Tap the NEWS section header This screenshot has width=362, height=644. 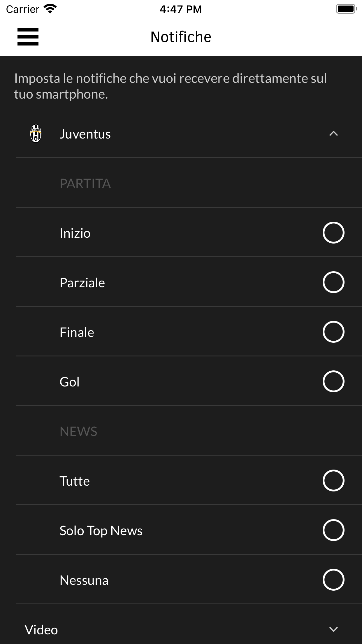[78, 432]
